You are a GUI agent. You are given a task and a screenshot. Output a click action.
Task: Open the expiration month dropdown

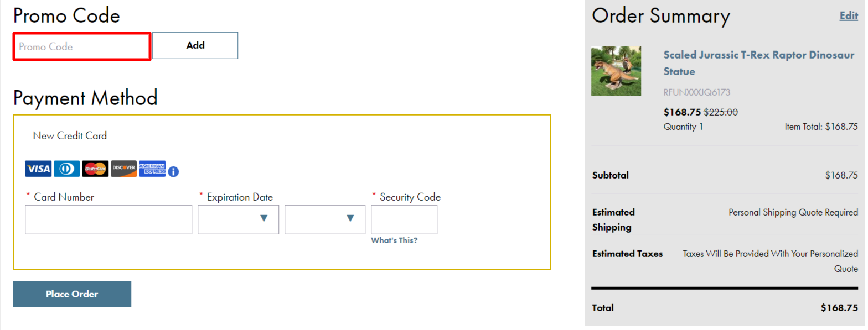(x=239, y=219)
